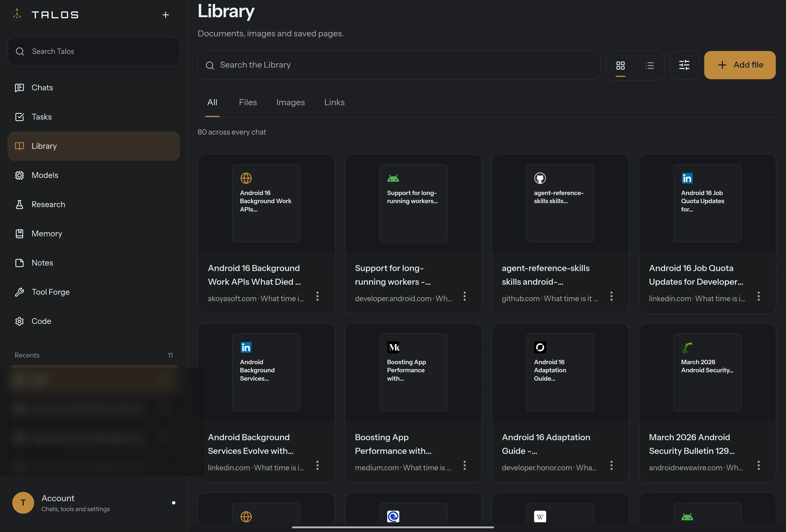
Task: Open the Code section
Action: click(94, 321)
